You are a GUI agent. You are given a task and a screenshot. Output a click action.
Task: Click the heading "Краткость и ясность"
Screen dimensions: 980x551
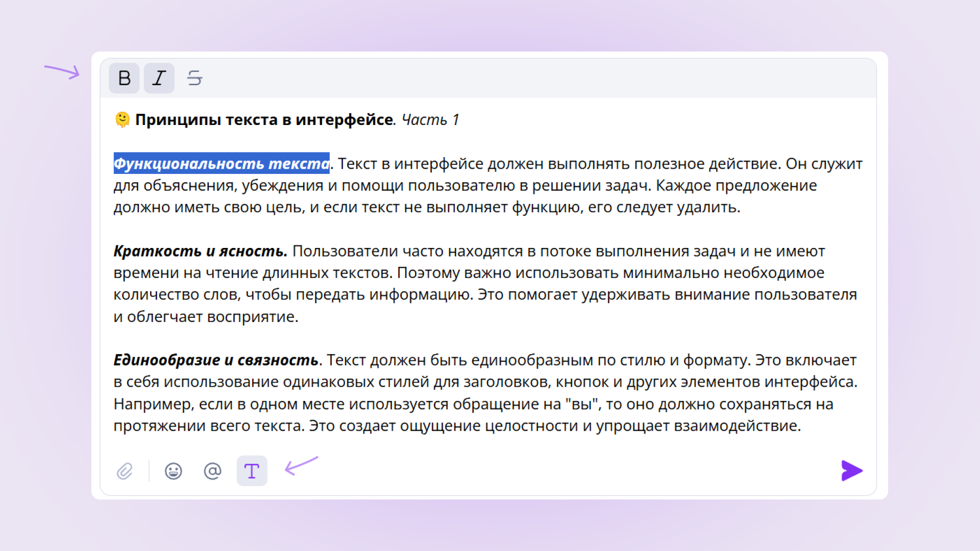point(200,251)
